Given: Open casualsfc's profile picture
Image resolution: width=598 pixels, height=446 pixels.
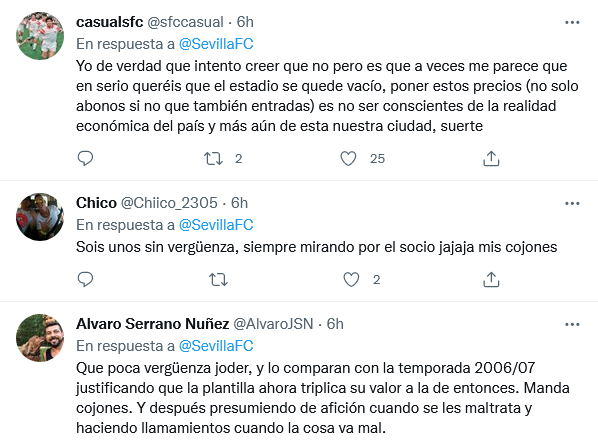Looking at the screenshot, I should tap(40, 36).
